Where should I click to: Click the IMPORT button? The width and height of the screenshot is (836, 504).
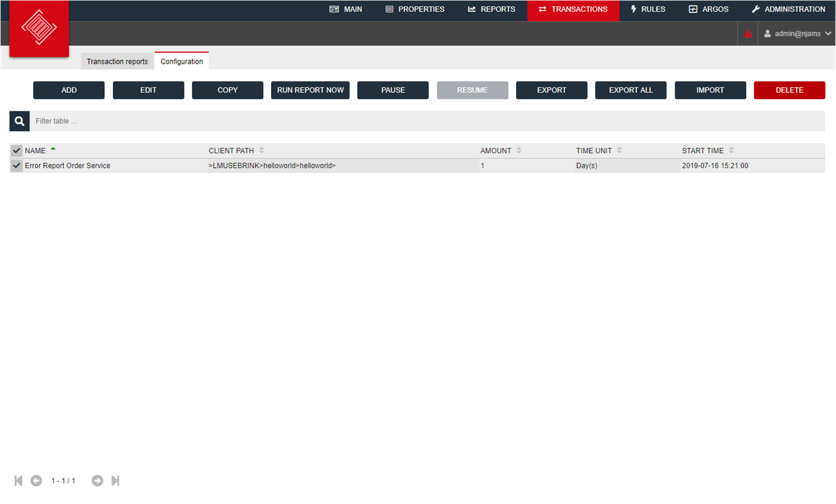(710, 90)
